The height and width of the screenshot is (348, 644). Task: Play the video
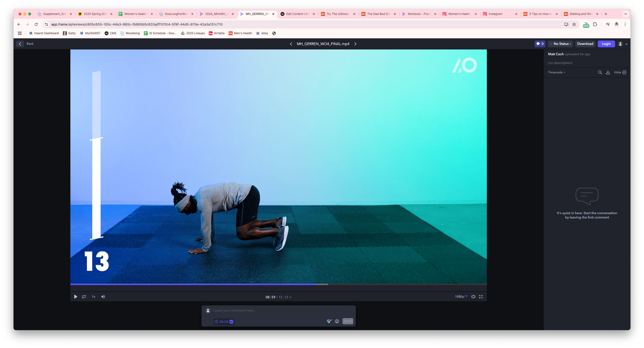76,297
